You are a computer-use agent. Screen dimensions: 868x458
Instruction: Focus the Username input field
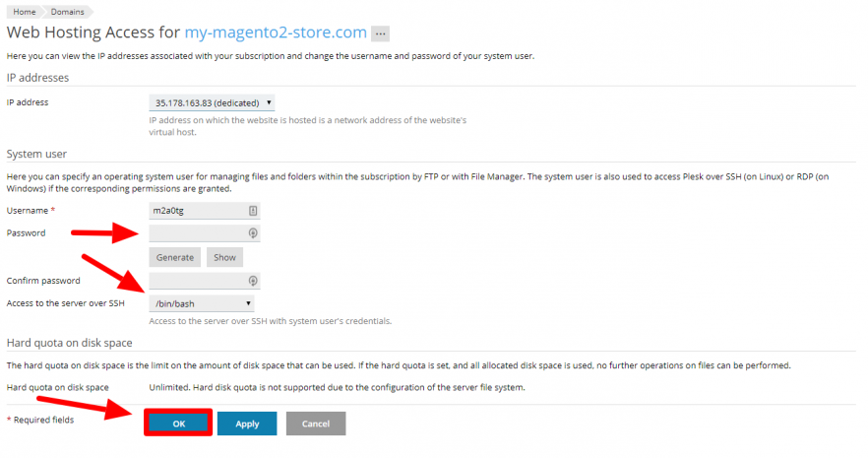coord(205,211)
